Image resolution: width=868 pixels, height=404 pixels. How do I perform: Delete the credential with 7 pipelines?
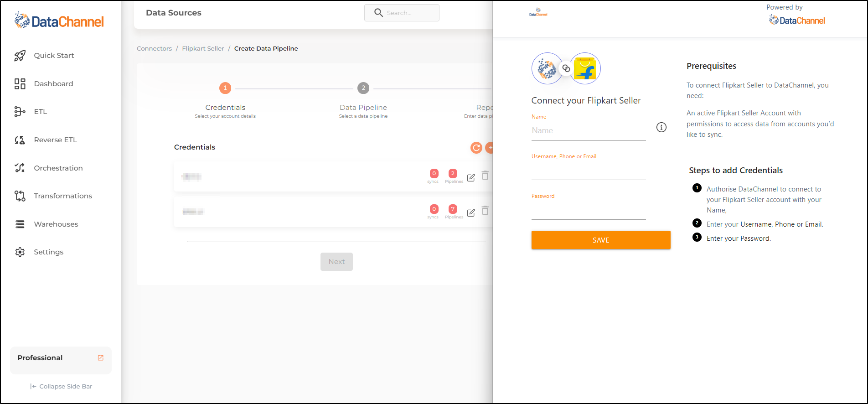pyautogui.click(x=485, y=211)
